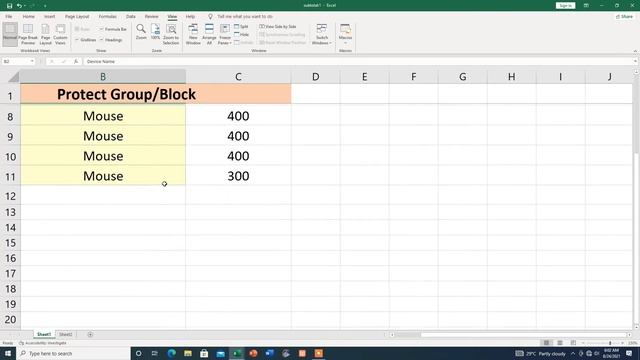Select the Mouse cell in row 8
640x360 pixels.
pyautogui.click(x=103, y=116)
